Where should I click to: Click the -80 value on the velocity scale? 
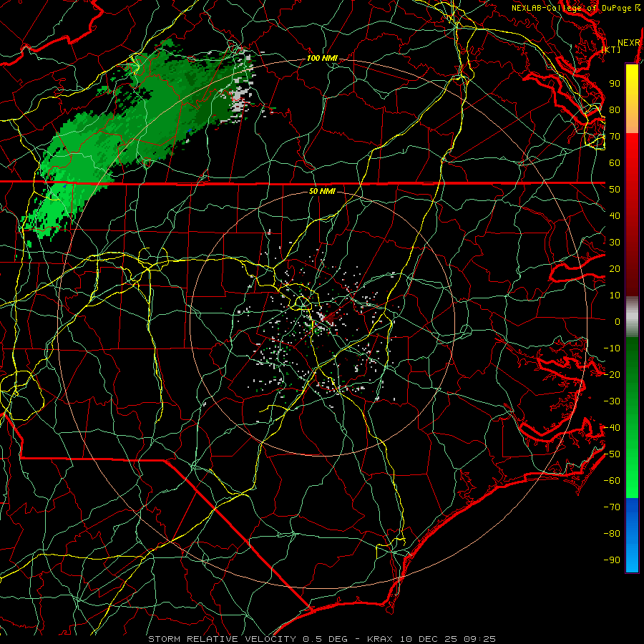(612, 534)
